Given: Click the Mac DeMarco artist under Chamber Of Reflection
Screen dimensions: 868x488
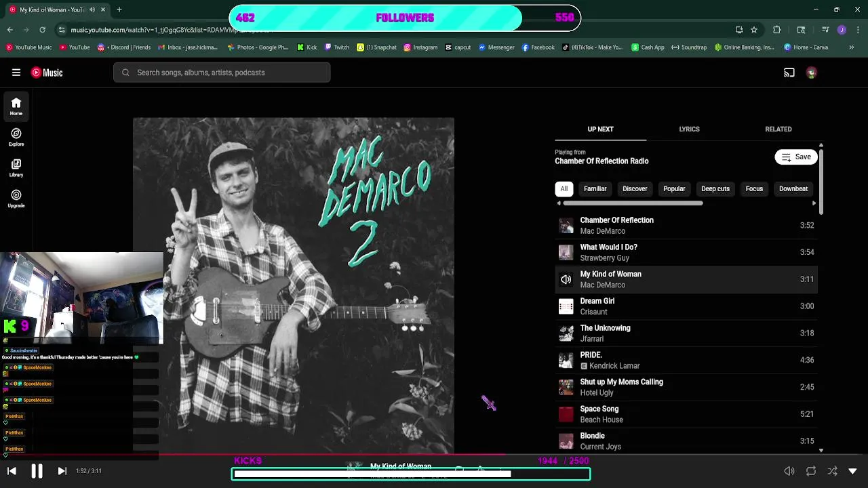Looking at the screenshot, I should [602, 231].
